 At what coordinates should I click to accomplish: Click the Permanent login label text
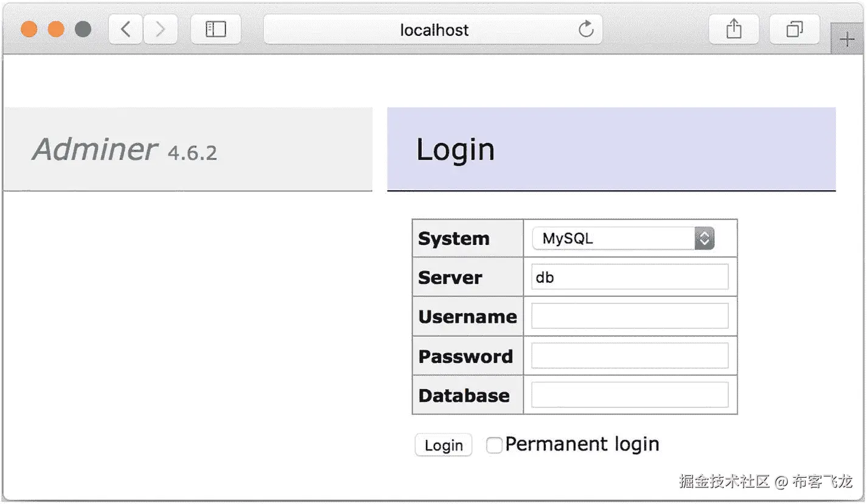pos(582,444)
